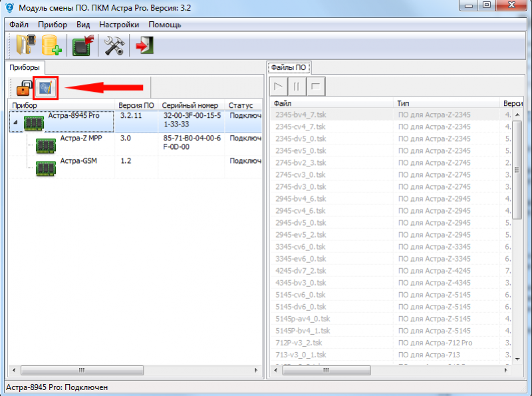Click Астра-Z МРР device chip icon

[x=46, y=145]
